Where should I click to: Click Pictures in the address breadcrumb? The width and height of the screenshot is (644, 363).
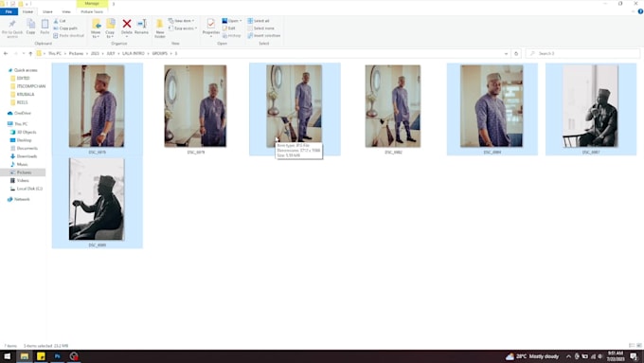coord(76,53)
